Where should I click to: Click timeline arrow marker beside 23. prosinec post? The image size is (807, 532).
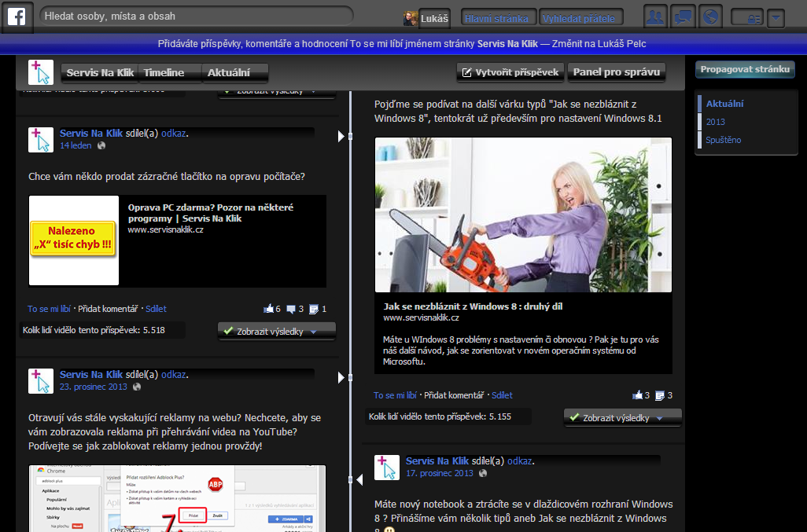341,377
